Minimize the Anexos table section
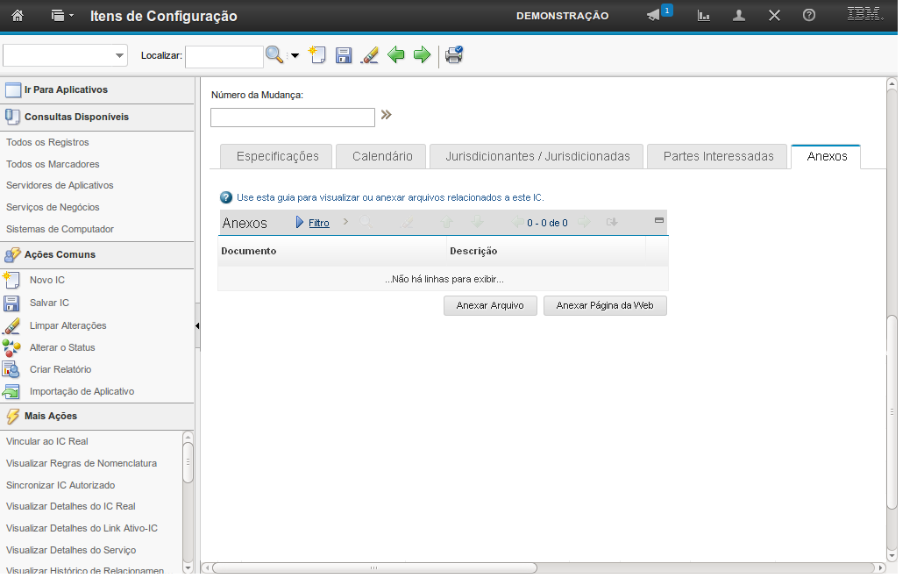Viewport: 924px width, 578px height. 659,221
